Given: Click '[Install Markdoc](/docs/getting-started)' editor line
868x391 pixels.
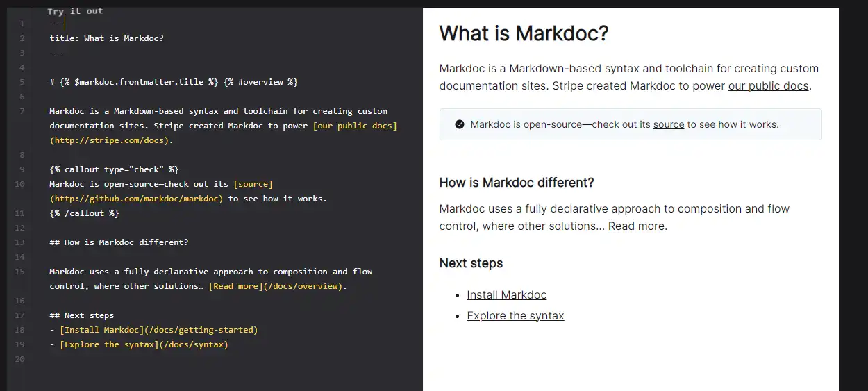Looking at the screenshot, I should pos(153,330).
